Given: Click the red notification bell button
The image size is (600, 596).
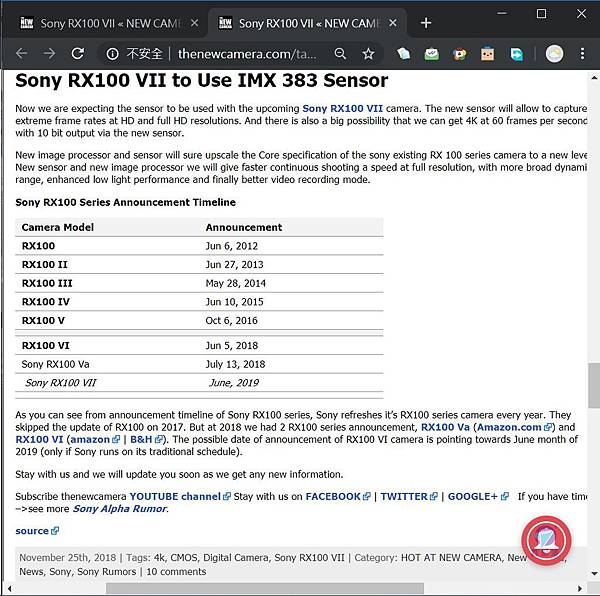Looking at the screenshot, I should point(546,541).
